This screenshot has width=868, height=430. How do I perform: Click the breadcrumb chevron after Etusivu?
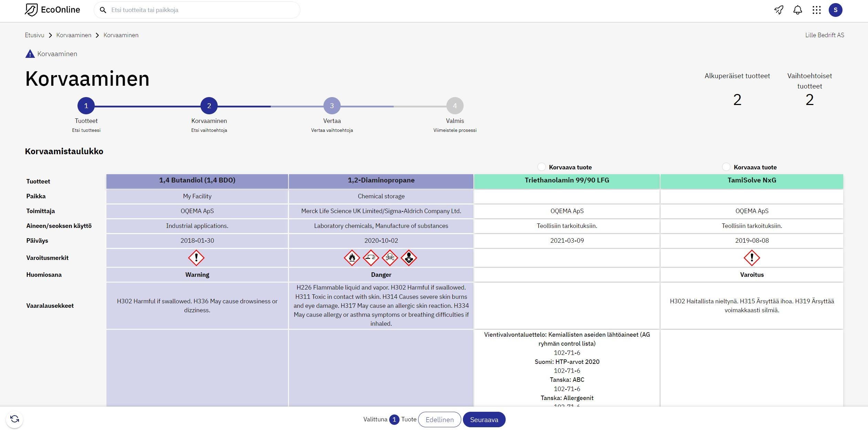pyautogui.click(x=50, y=35)
